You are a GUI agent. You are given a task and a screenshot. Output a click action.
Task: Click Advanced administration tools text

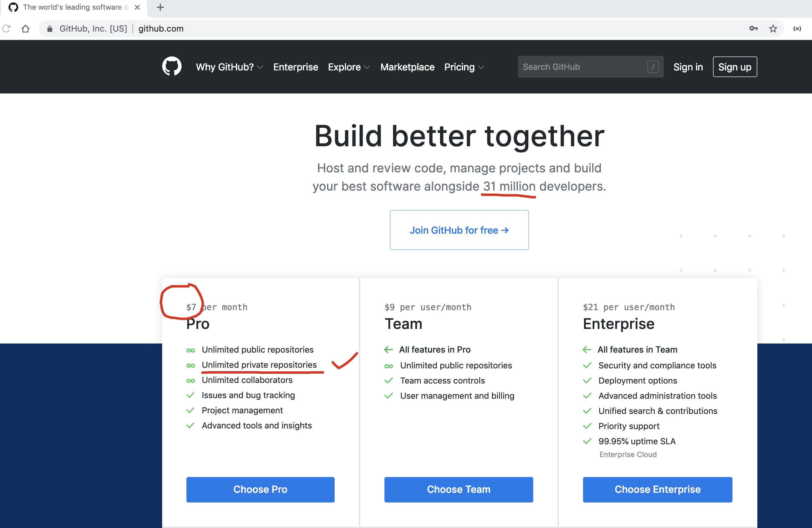pos(657,396)
